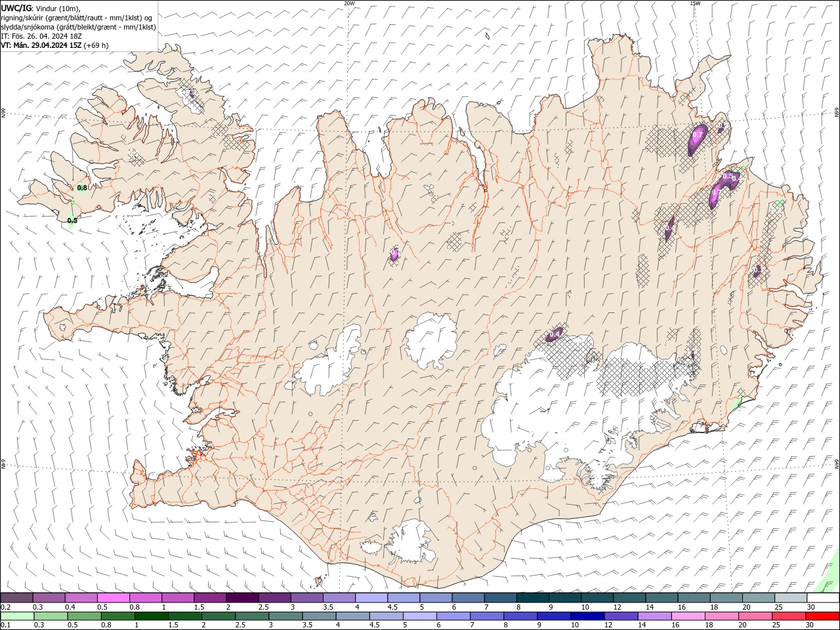Click the light pink 16 swatch in lower legend

(688, 616)
